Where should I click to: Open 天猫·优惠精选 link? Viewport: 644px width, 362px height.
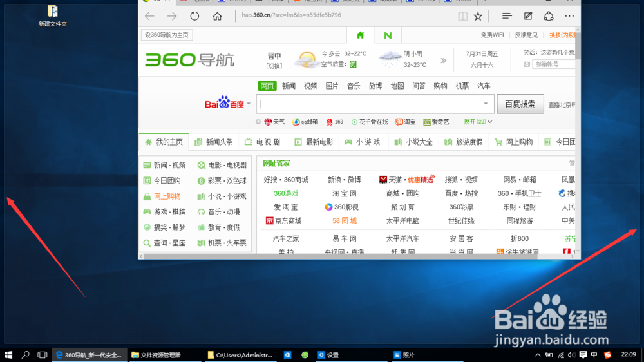[x=406, y=180]
